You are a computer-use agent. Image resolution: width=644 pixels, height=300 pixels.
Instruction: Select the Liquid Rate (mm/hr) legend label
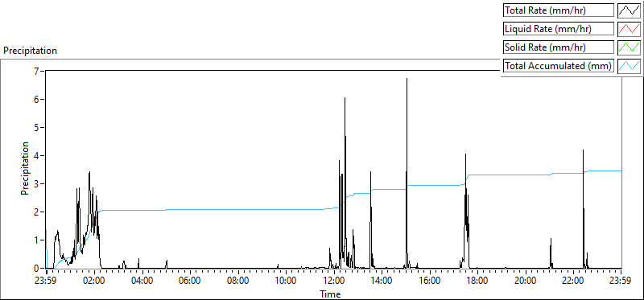559,29
